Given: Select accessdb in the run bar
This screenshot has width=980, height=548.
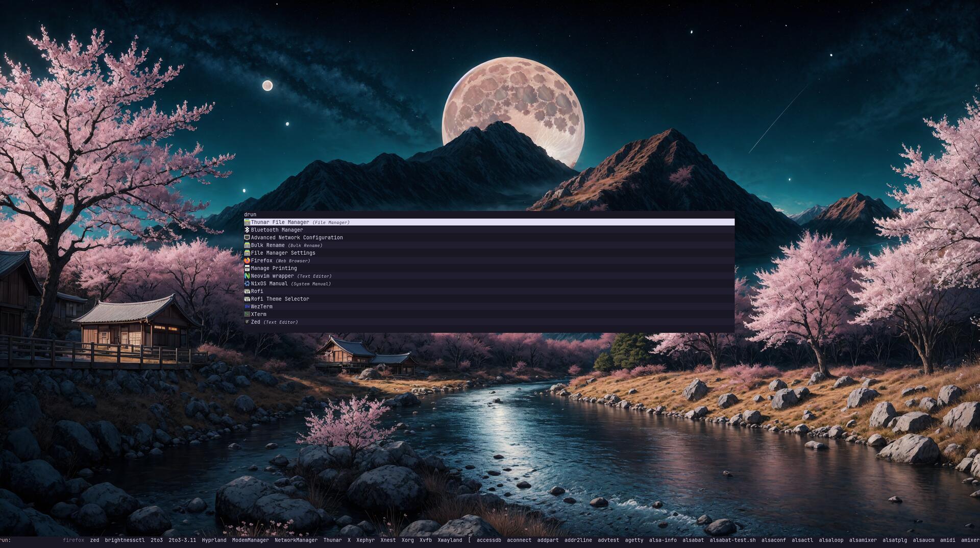Looking at the screenshot, I should (489, 540).
